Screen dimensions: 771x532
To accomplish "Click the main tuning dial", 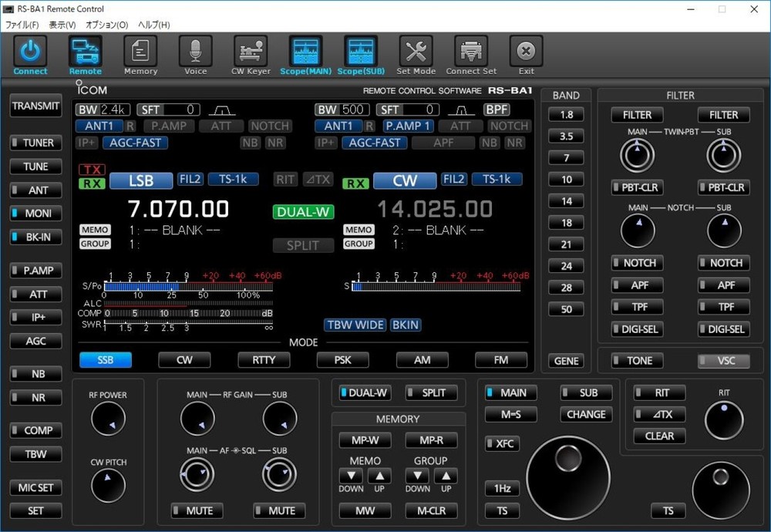I will [566, 478].
